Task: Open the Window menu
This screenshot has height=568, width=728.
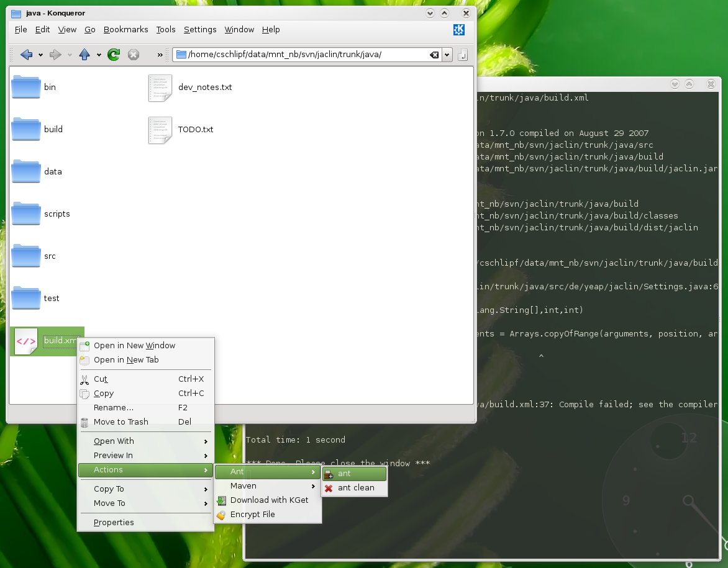Action: point(239,30)
